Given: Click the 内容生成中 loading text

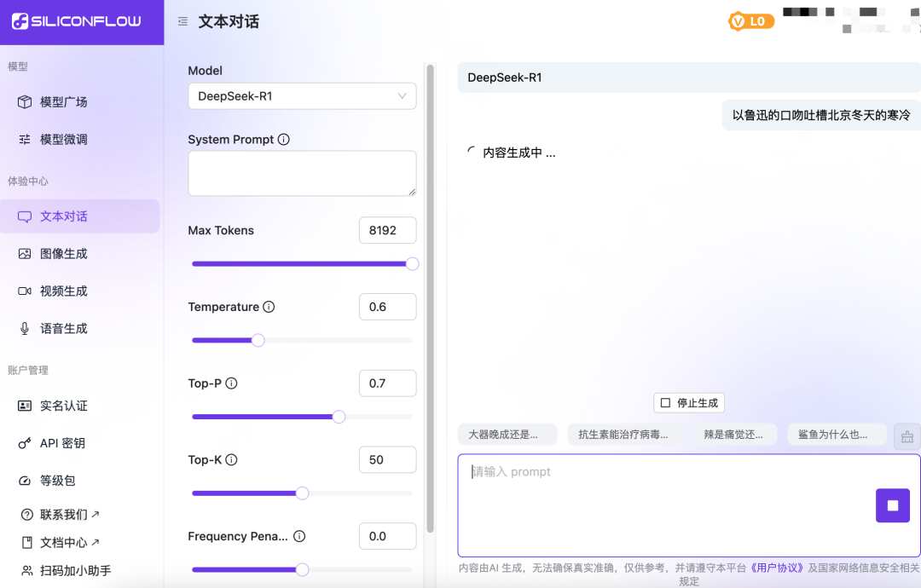Looking at the screenshot, I should click(x=519, y=153).
